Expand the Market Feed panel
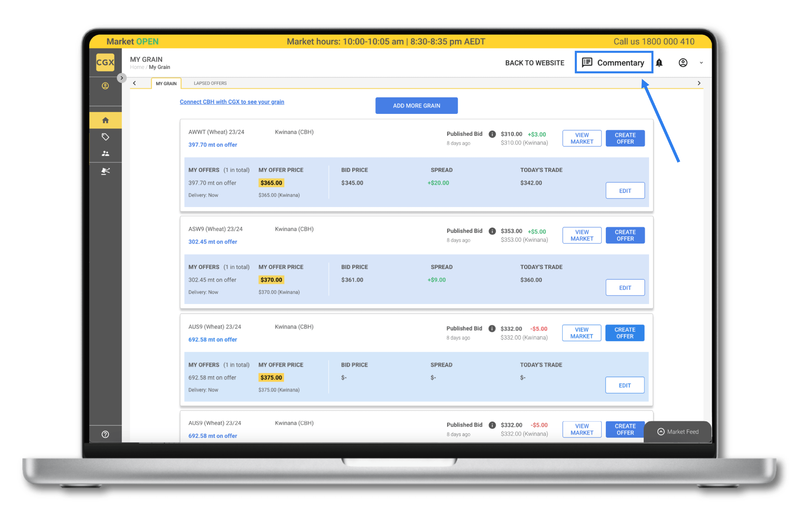The image size is (812, 518). tap(678, 432)
